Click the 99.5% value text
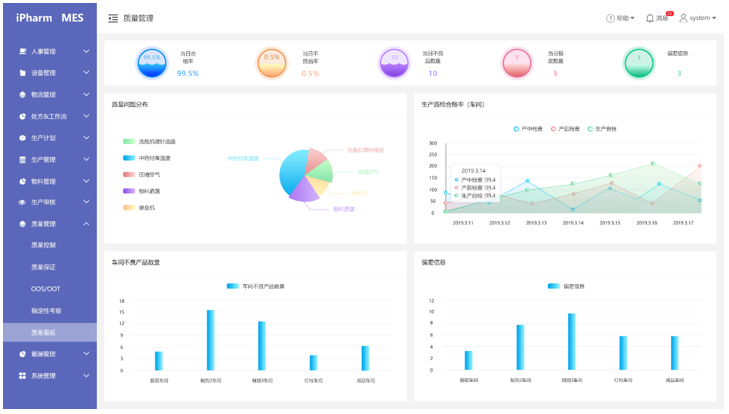This screenshot has width=729, height=414. [x=188, y=73]
